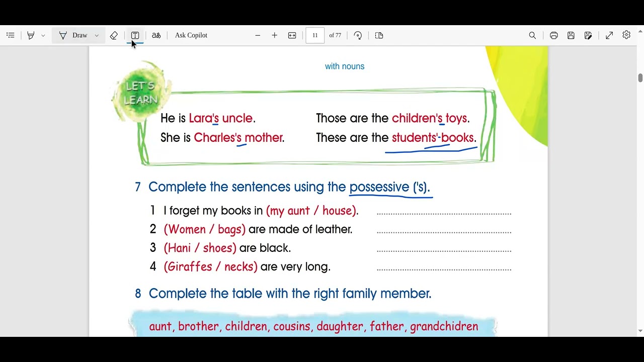Click "Lara's uncle" text

[x=221, y=118]
